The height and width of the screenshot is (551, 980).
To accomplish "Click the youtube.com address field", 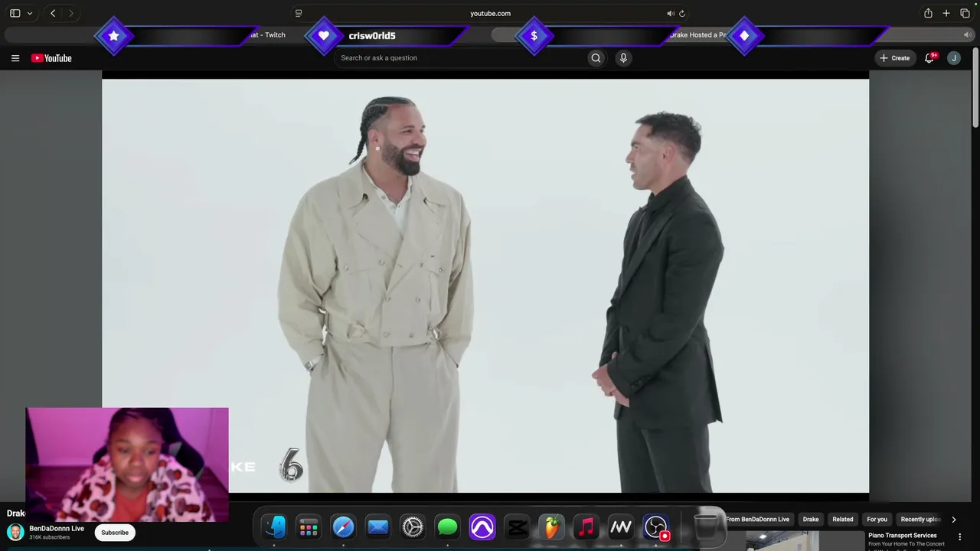I will pyautogui.click(x=490, y=13).
